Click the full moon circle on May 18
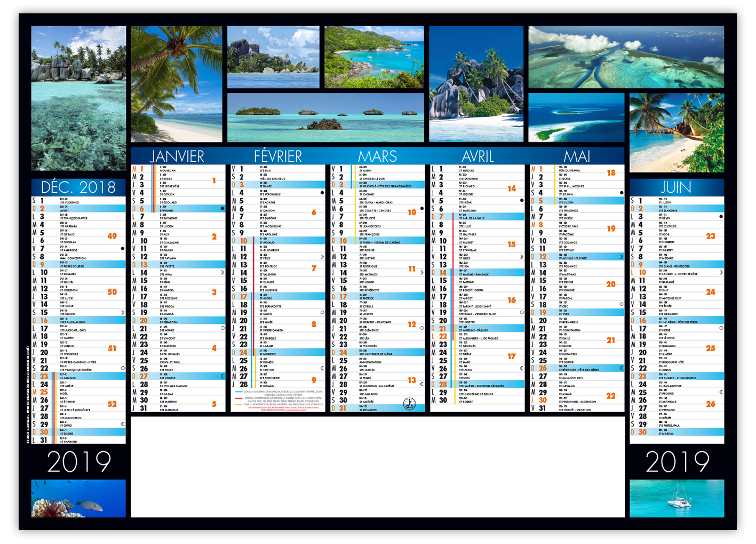Viewport: 756px width, 544px height. 622,304
